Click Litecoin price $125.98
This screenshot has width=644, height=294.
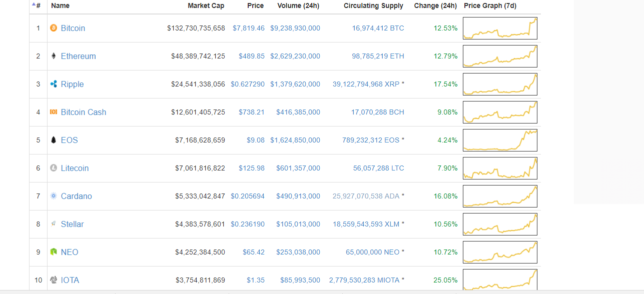click(x=252, y=168)
